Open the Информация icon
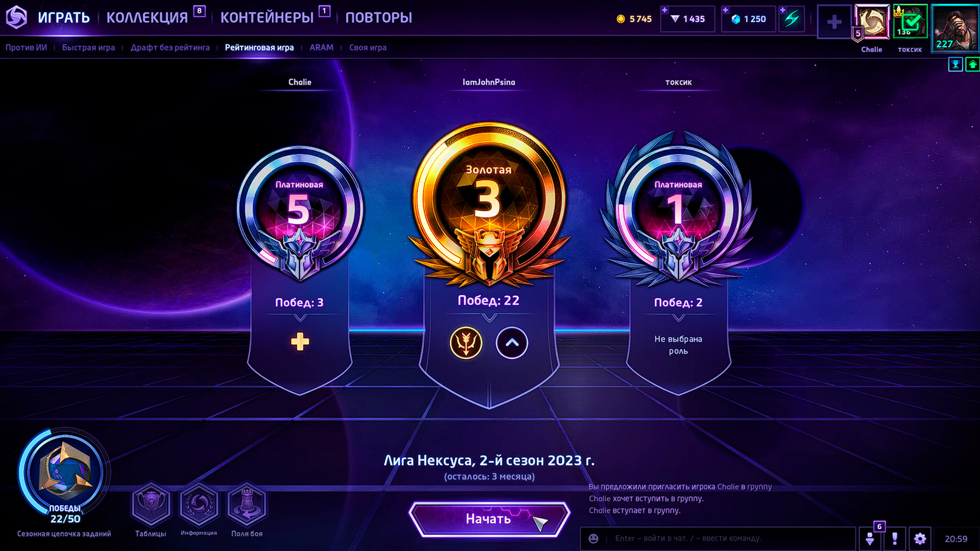The height and width of the screenshot is (551, 980). 199,504
